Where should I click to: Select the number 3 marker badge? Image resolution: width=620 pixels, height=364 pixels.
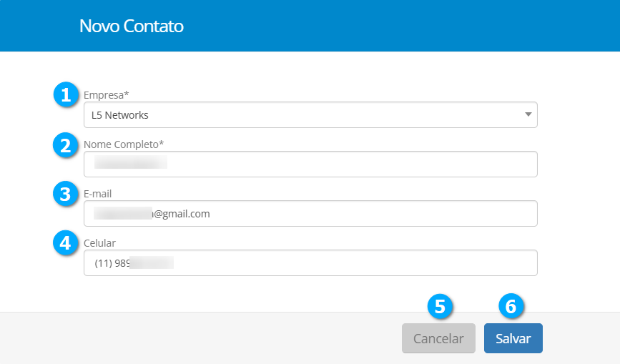[66, 194]
